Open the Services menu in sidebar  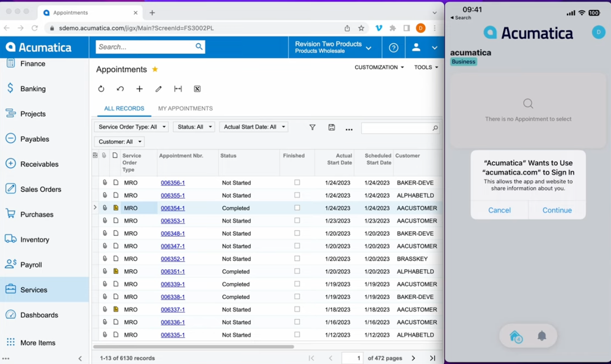[x=44, y=290]
